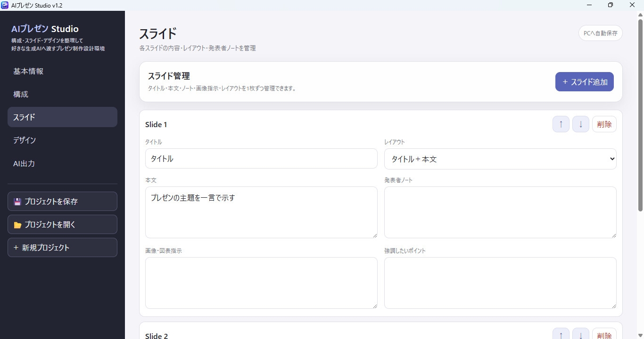
Task: Click the scrollbar up arrow
Action: (x=641, y=15)
